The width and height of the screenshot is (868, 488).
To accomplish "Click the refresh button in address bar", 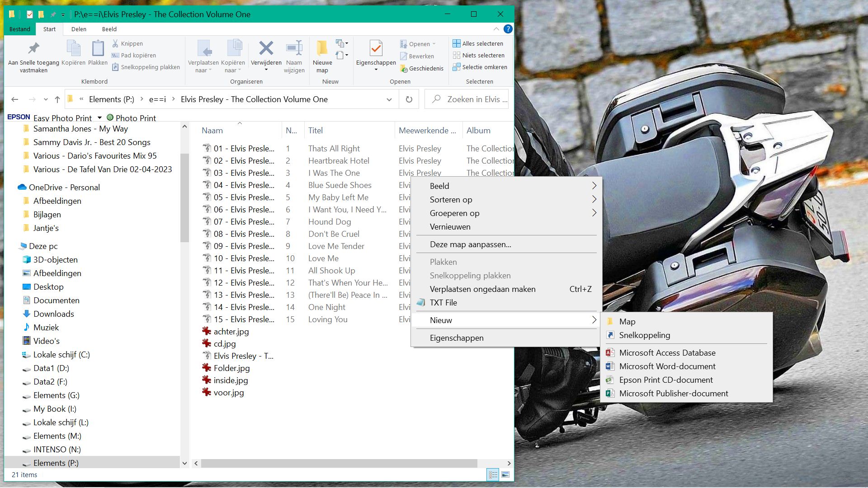I will point(409,99).
